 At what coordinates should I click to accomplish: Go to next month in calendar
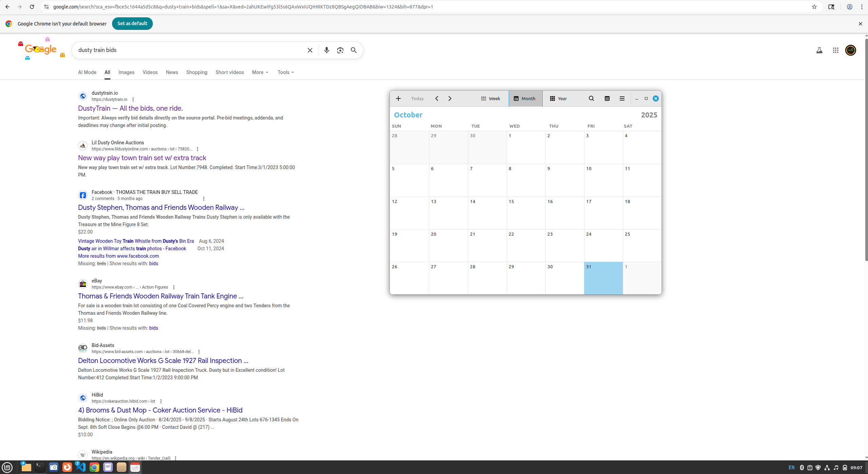(450, 98)
